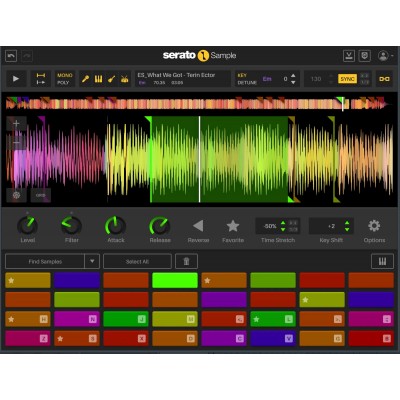Viewport: 400px width, 400px height.
Task: Click the Select All button
Action: [137, 261]
